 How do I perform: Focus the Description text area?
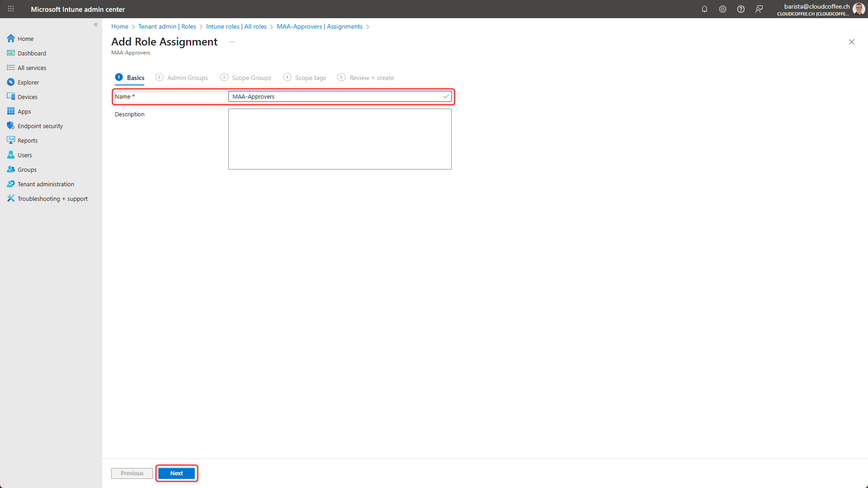(340, 139)
